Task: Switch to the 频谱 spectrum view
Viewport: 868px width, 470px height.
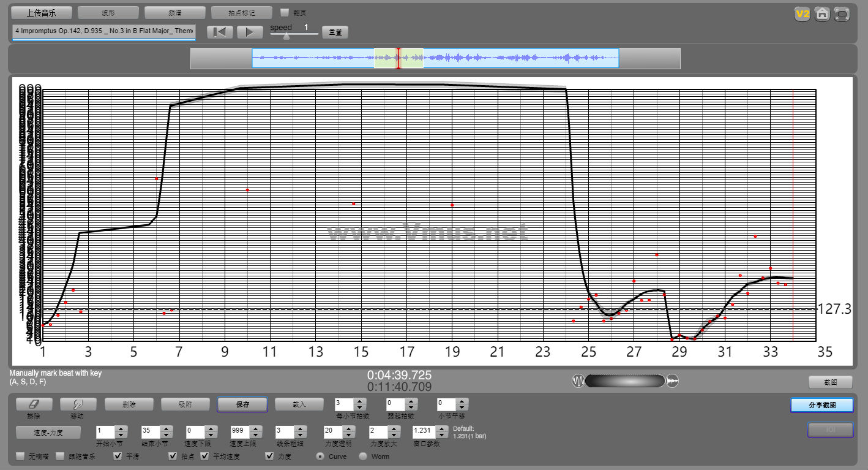Action: (174, 12)
